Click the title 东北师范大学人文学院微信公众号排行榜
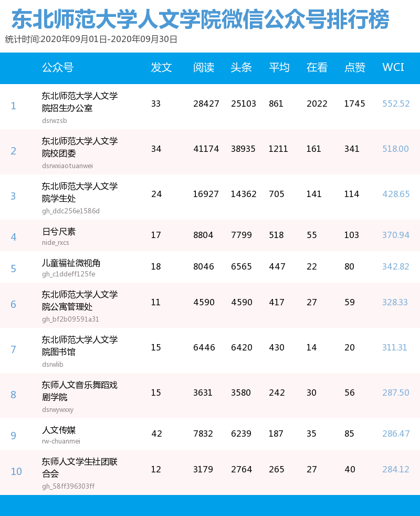This screenshot has height=516, width=420. (201, 19)
